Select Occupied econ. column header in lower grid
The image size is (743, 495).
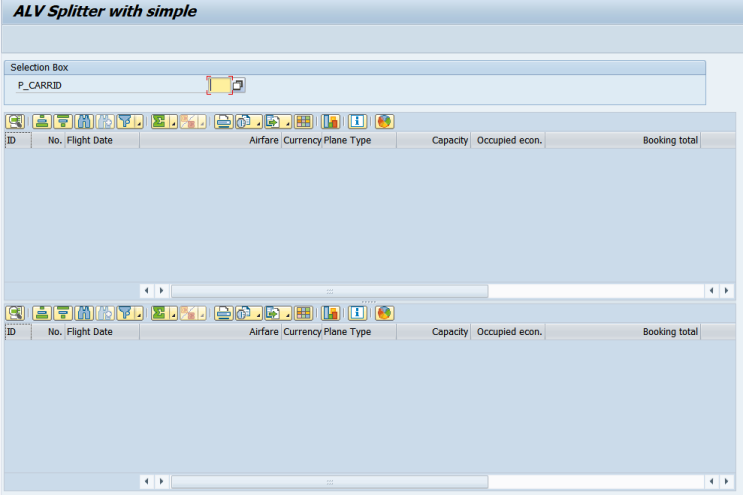[508, 332]
